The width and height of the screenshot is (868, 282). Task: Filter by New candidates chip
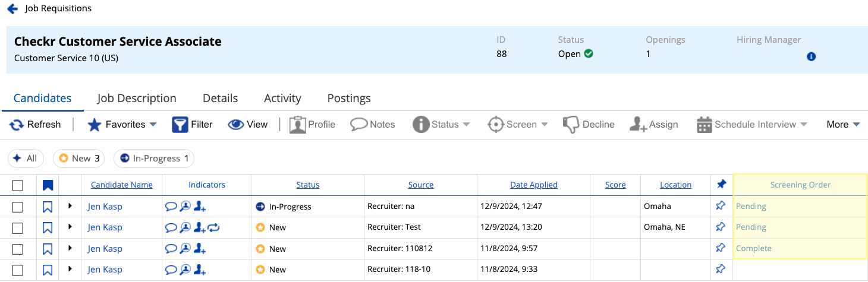pos(78,159)
